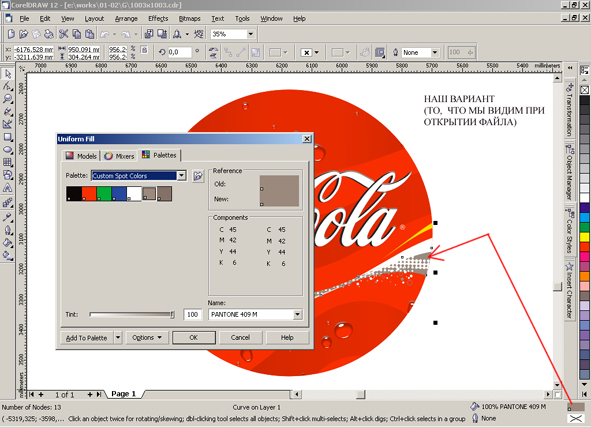Click the Import icon in toolbar
This screenshot has width=591, height=428.
coord(149,34)
